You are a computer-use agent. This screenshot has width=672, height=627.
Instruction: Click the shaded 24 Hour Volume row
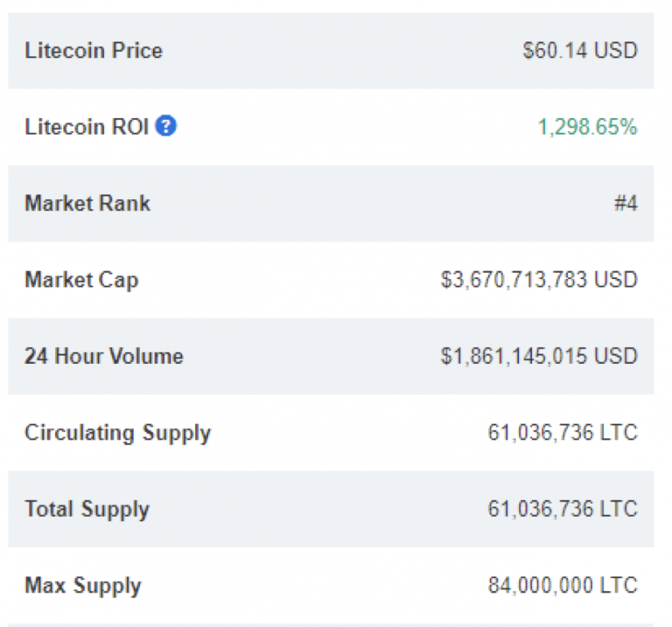(x=331, y=356)
